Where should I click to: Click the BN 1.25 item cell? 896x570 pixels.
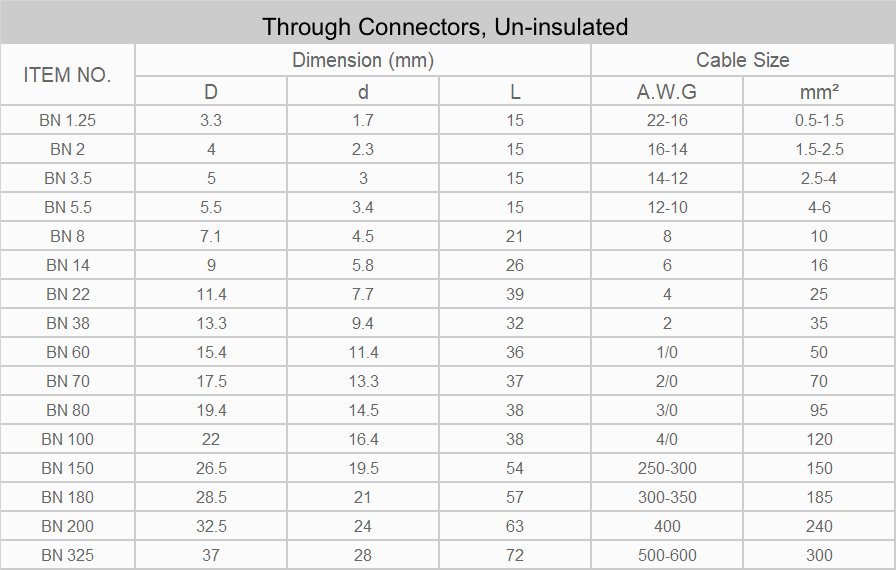67,121
